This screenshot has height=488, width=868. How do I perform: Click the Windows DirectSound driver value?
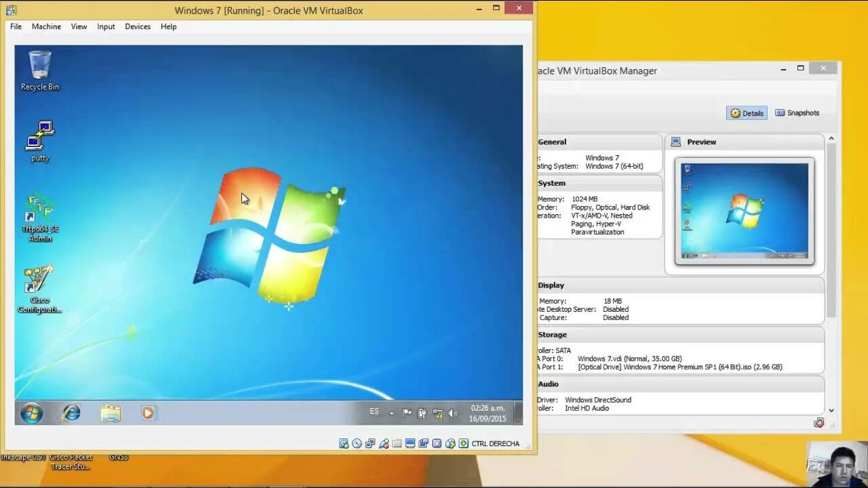pyautogui.click(x=598, y=400)
